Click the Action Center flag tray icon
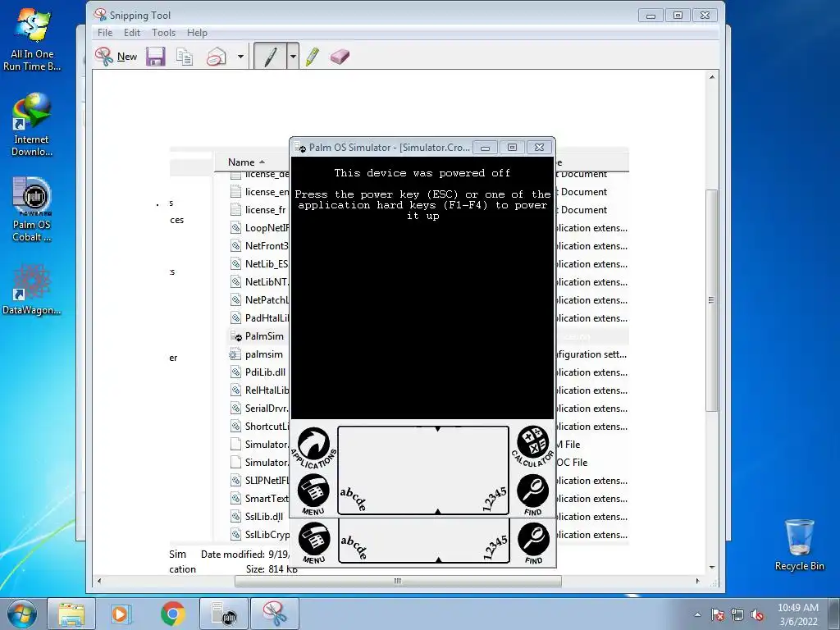 717,614
